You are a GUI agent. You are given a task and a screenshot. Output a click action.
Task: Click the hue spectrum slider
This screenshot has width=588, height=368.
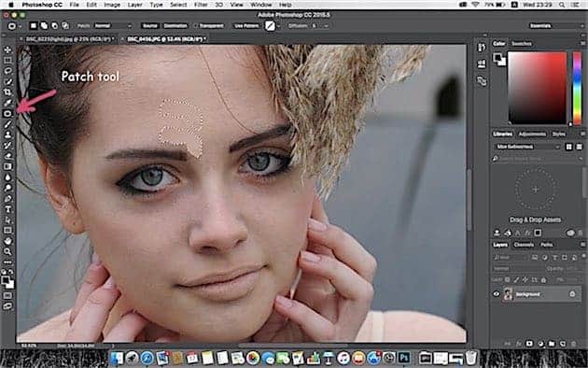click(578, 88)
